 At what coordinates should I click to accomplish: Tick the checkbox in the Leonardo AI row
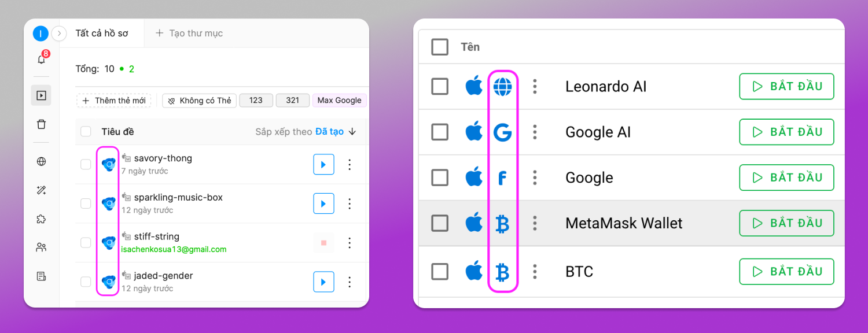(x=440, y=87)
